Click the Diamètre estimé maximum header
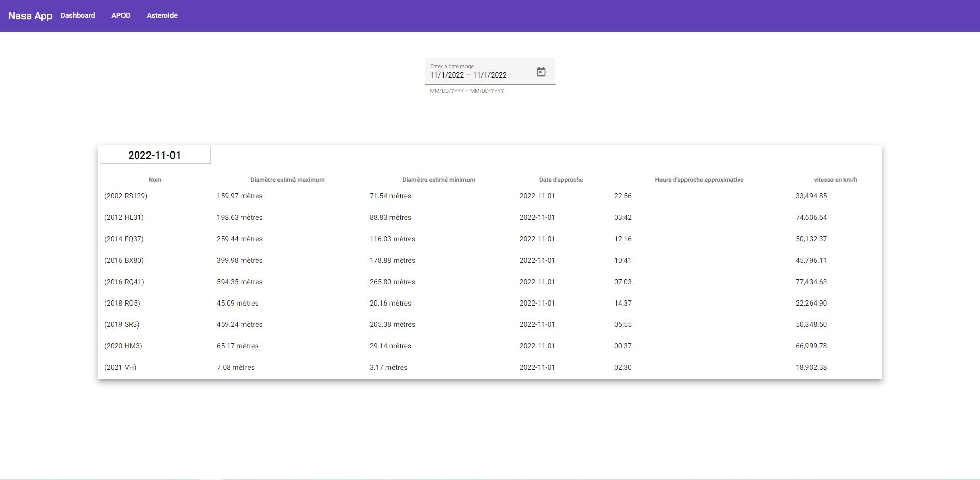This screenshot has height=480, width=980. click(287, 180)
